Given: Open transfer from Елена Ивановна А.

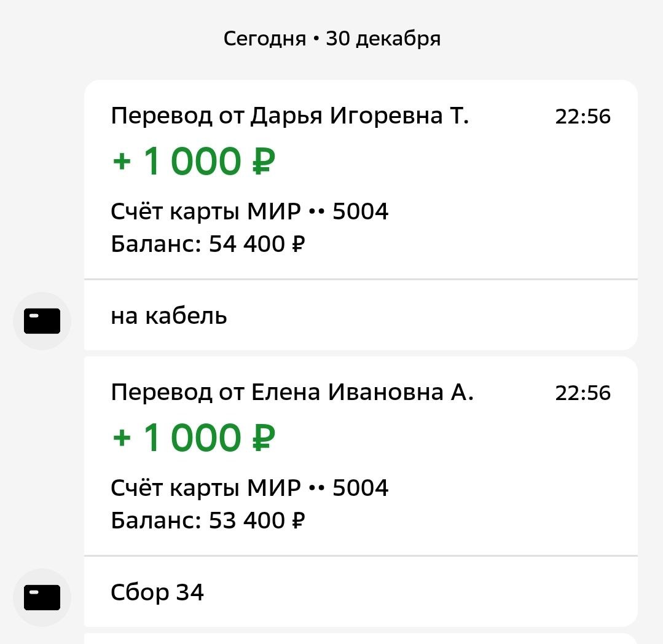Looking at the screenshot, I should [x=292, y=393].
